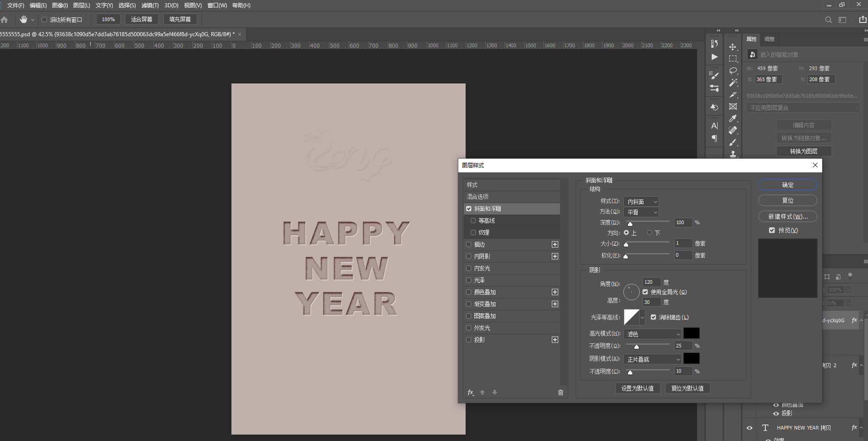This screenshot has width=868, height=441.
Task: Select the 下 direction radio button
Action: 649,233
